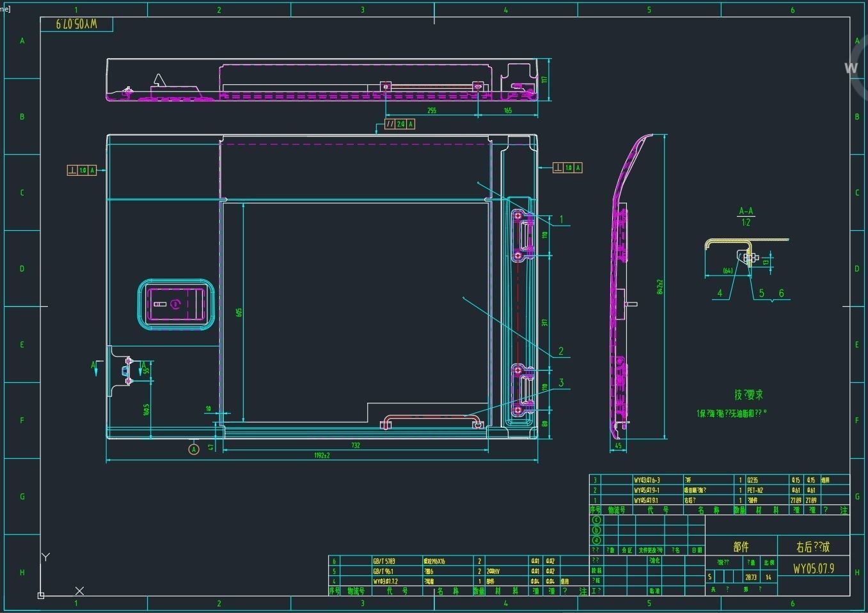Select the 842±2 height dimension
The height and width of the screenshot is (613, 868).
(660, 286)
